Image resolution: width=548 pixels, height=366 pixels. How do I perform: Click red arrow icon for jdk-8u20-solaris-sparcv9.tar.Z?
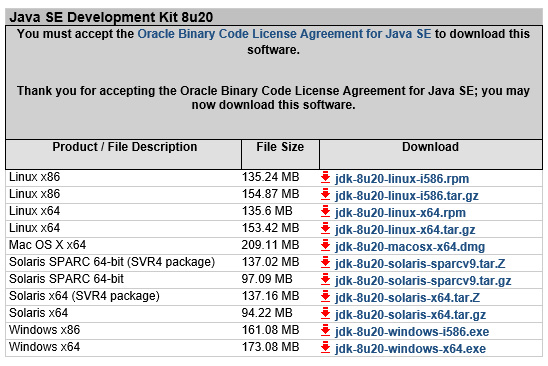pos(325,263)
